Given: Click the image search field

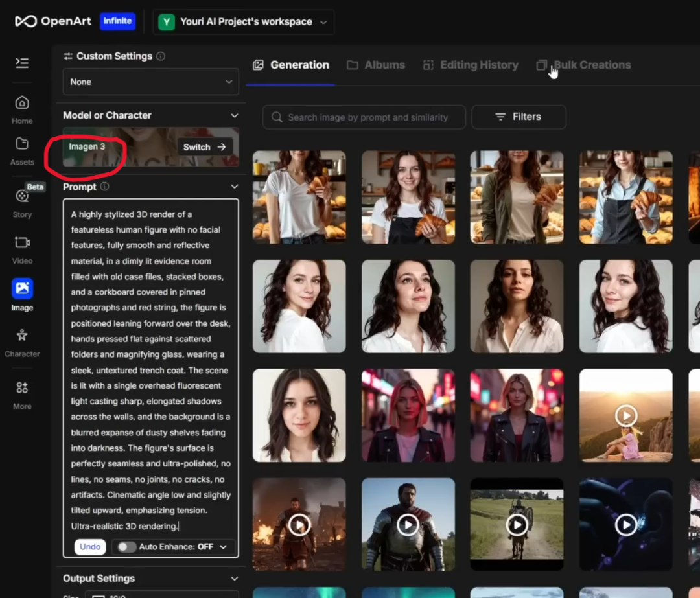Looking at the screenshot, I should [x=364, y=117].
